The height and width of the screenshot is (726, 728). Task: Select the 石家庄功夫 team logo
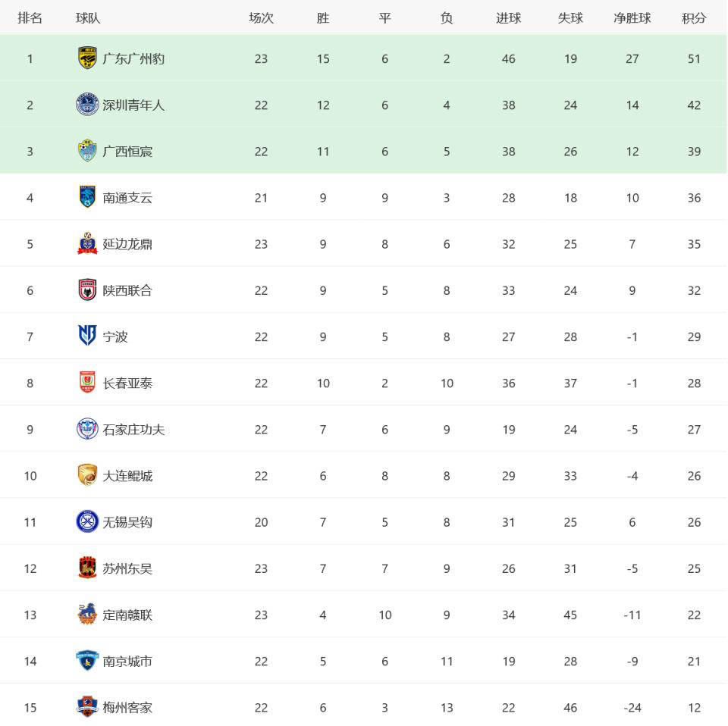coord(87,429)
